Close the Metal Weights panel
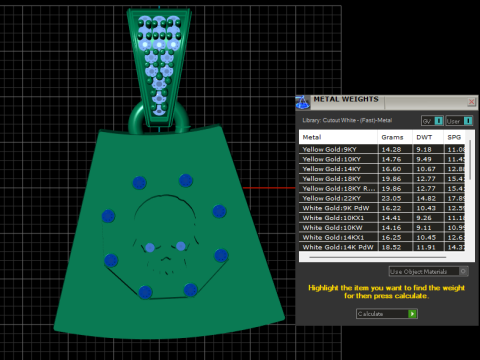The height and width of the screenshot is (360, 480). (x=471, y=102)
